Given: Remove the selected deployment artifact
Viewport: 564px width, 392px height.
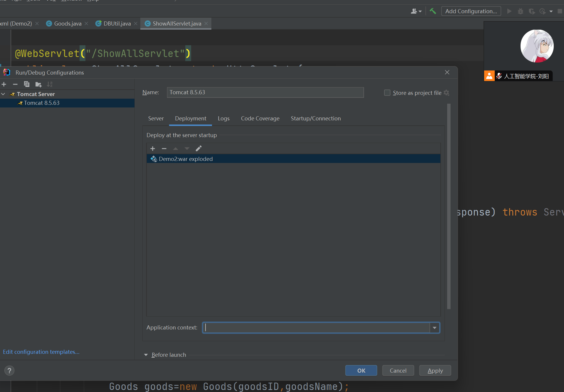Looking at the screenshot, I should (164, 149).
